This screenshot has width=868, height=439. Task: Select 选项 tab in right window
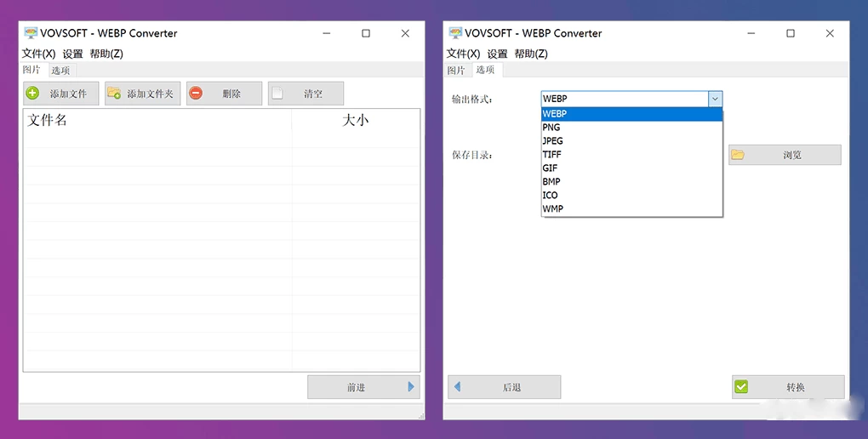[485, 70]
